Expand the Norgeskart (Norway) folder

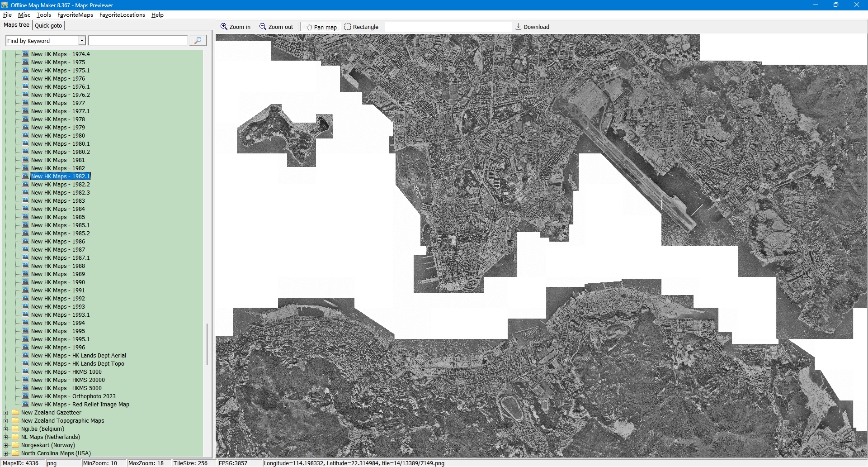click(5, 445)
